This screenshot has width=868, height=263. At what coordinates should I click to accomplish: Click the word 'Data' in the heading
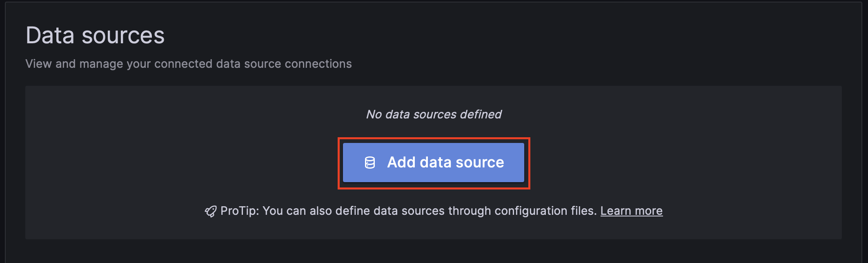[50, 36]
